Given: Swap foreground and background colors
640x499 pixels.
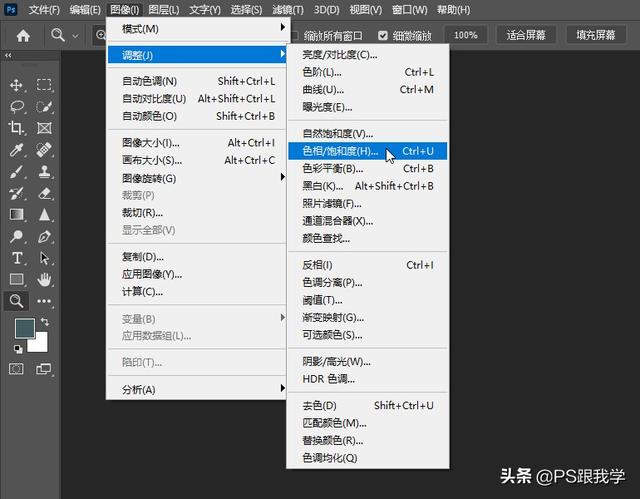Looking at the screenshot, I should pyautogui.click(x=45, y=322).
